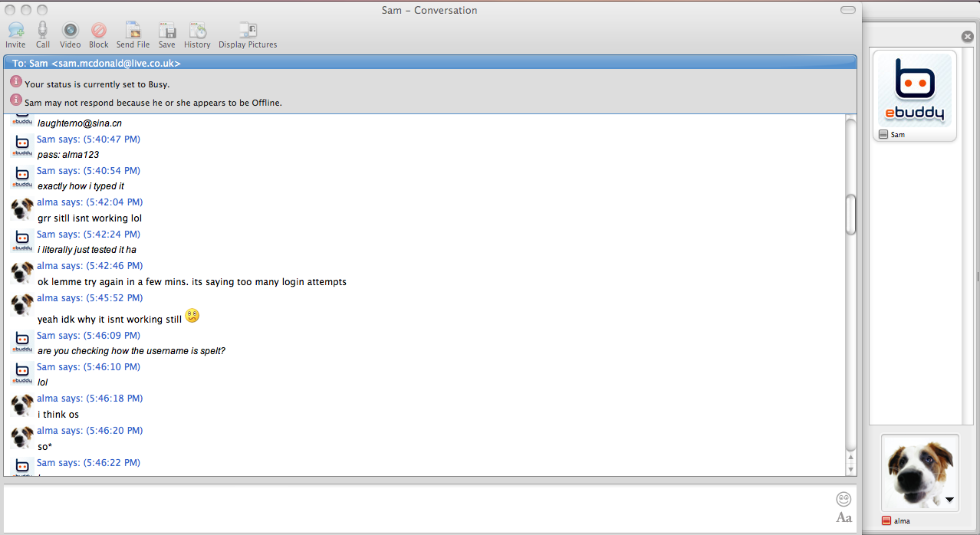Click the message 'exactly how i typed it'
This screenshot has height=535, width=980.
[x=81, y=186]
